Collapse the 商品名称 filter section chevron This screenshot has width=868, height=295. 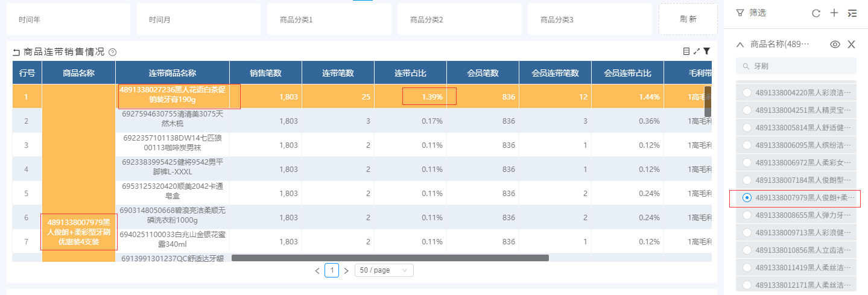pos(740,44)
